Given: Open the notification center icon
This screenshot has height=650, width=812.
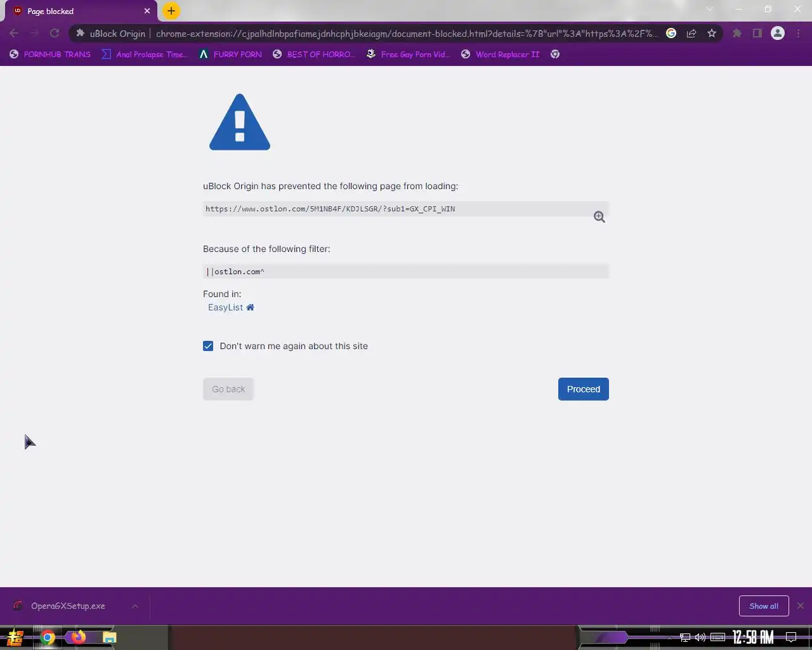Looking at the screenshot, I should click(791, 637).
